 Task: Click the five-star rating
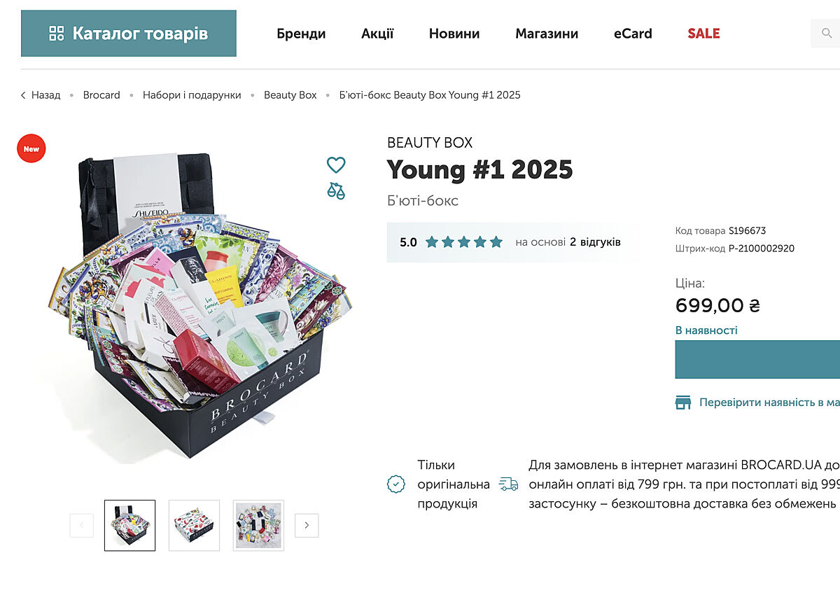tap(464, 242)
